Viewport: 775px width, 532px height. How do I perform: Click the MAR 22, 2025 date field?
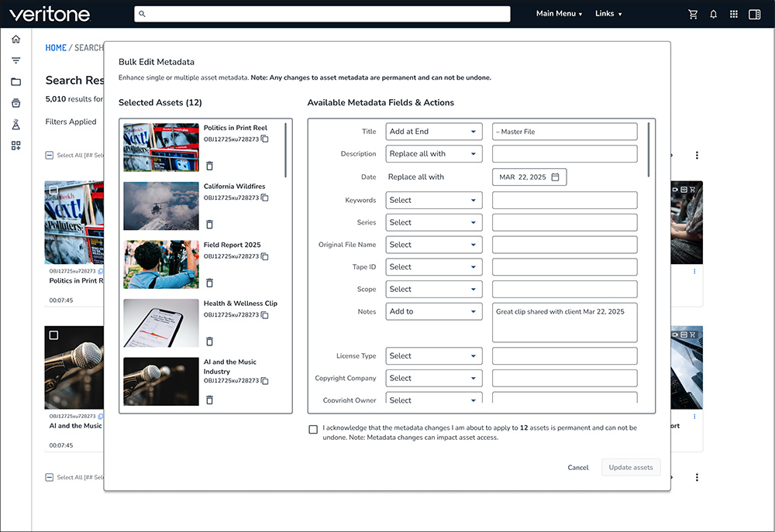click(x=529, y=177)
